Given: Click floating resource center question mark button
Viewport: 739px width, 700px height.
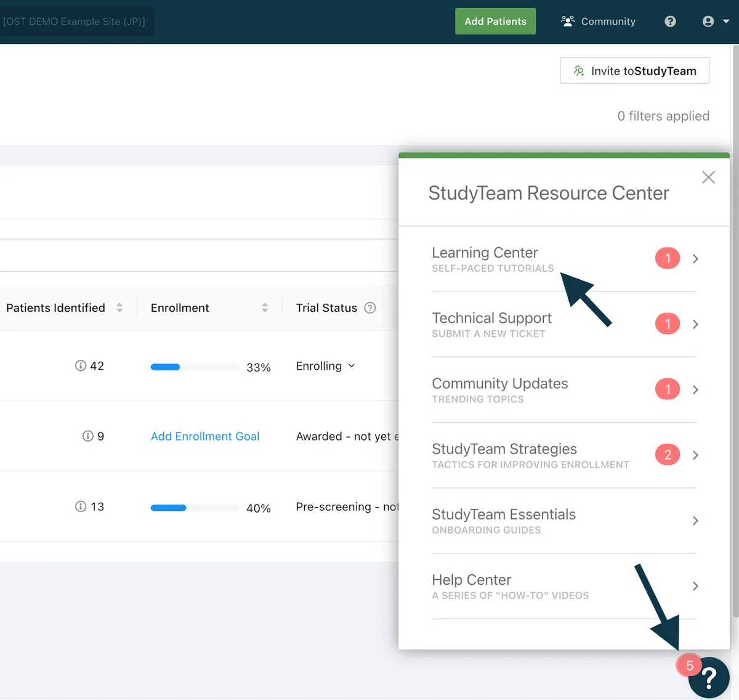Looking at the screenshot, I should pyautogui.click(x=709, y=678).
